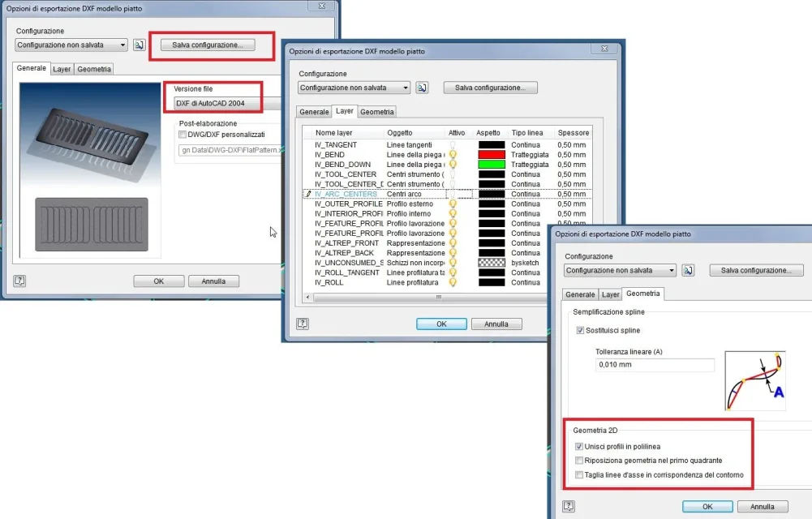812x519 pixels.
Task: Uncheck Sostituisci spline checkbox
Action: [580, 330]
